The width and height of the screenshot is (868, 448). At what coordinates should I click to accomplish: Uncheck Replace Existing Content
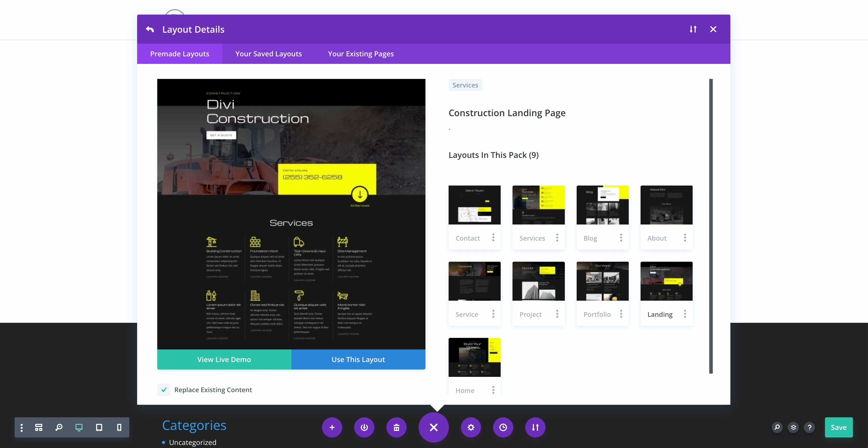tap(164, 390)
